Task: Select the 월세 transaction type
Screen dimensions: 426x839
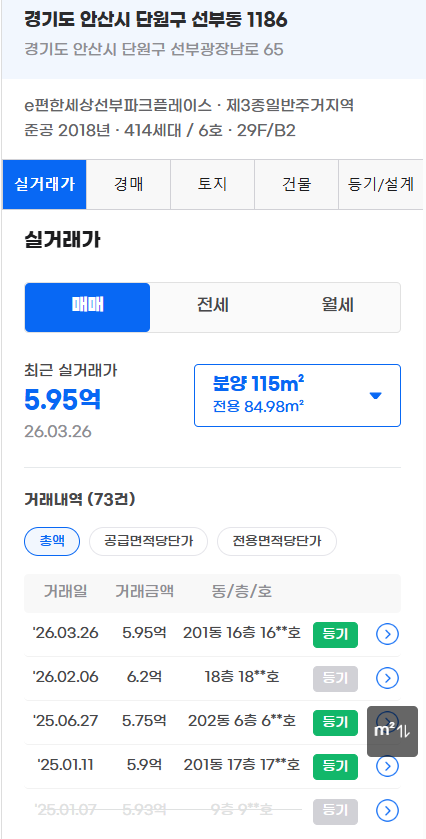Action: pyautogui.click(x=338, y=307)
